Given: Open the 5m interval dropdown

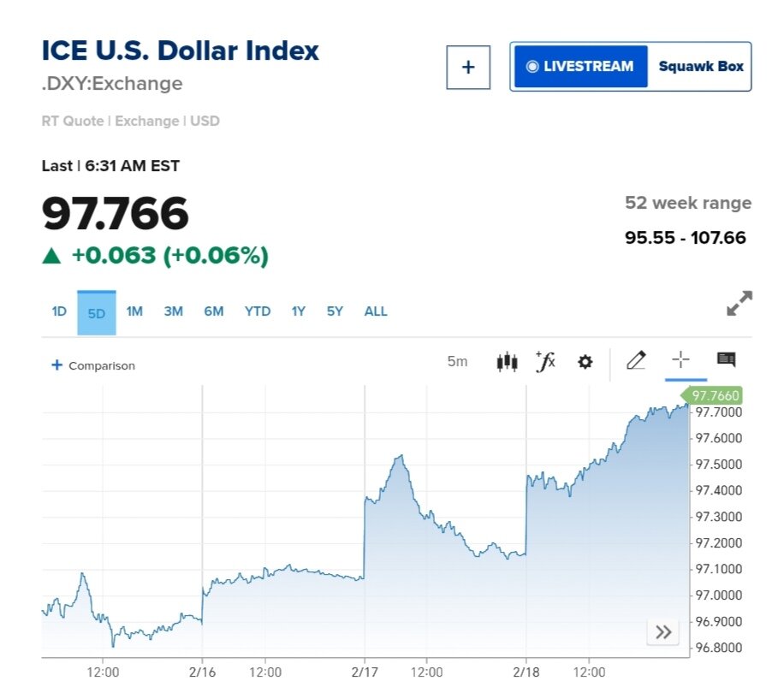Looking at the screenshot, I should (457, 362).
